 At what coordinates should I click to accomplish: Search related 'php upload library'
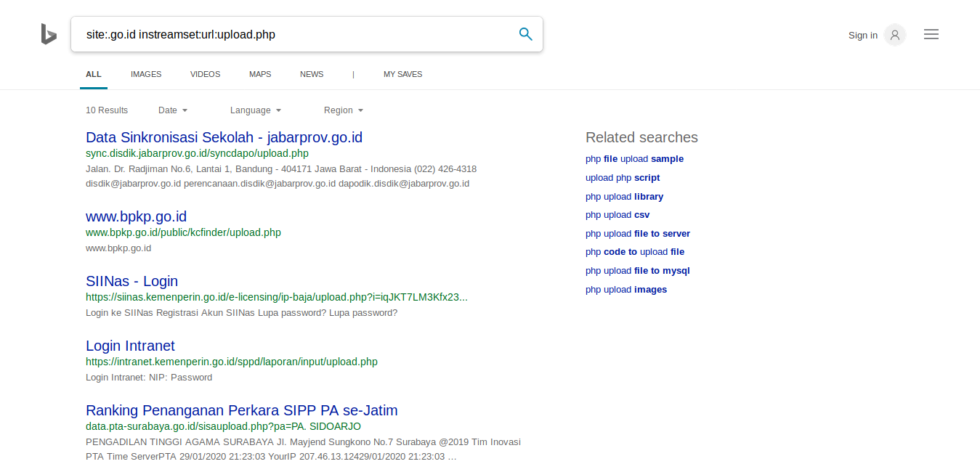[x=624, y=197]
